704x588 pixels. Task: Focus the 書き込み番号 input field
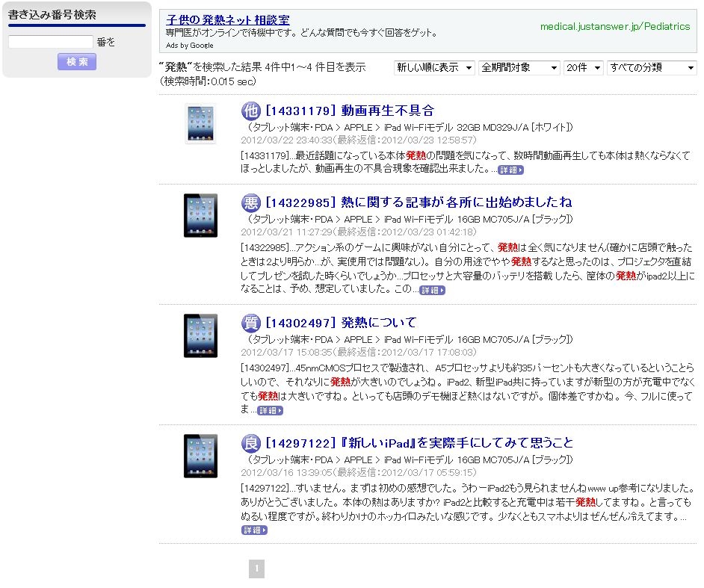pyautogui.click(x=51, y=42)
